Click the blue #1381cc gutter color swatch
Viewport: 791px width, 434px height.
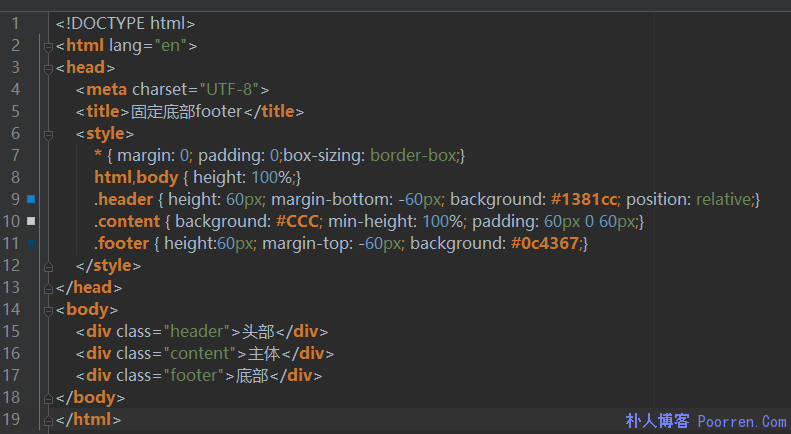[31, 199]
